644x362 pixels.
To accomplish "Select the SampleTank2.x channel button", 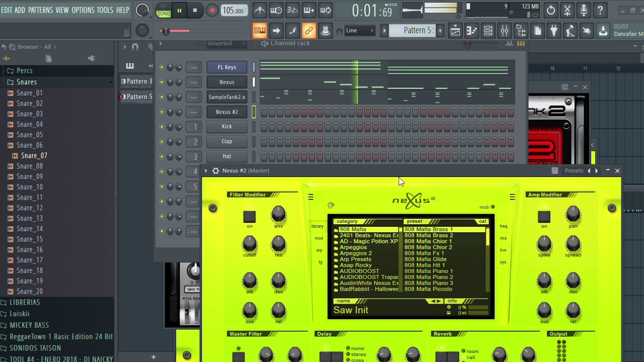I will (x=227, y=97).
